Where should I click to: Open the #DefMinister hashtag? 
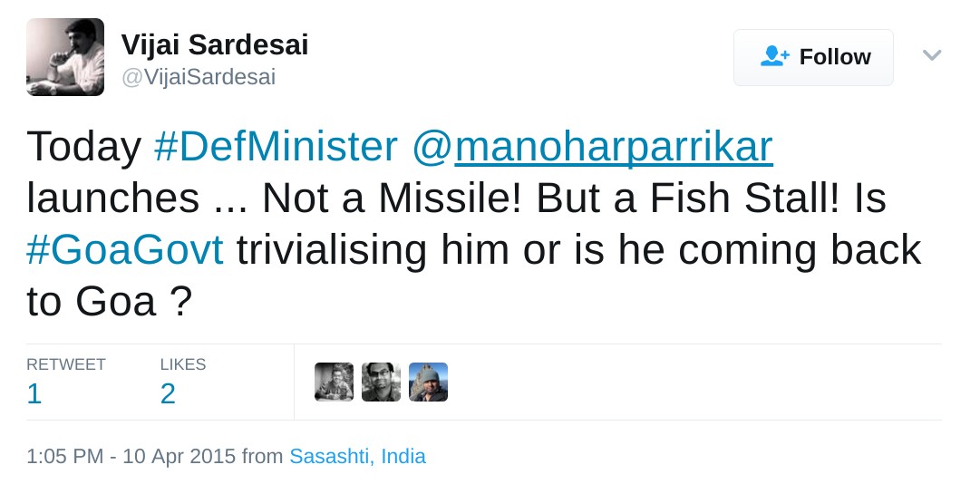point(276,147)
